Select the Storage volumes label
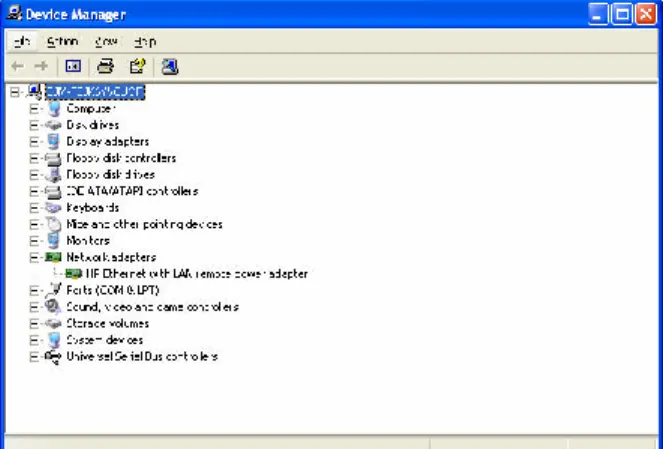Viewport: 663px width, 449px height. (x=107, y=323)
